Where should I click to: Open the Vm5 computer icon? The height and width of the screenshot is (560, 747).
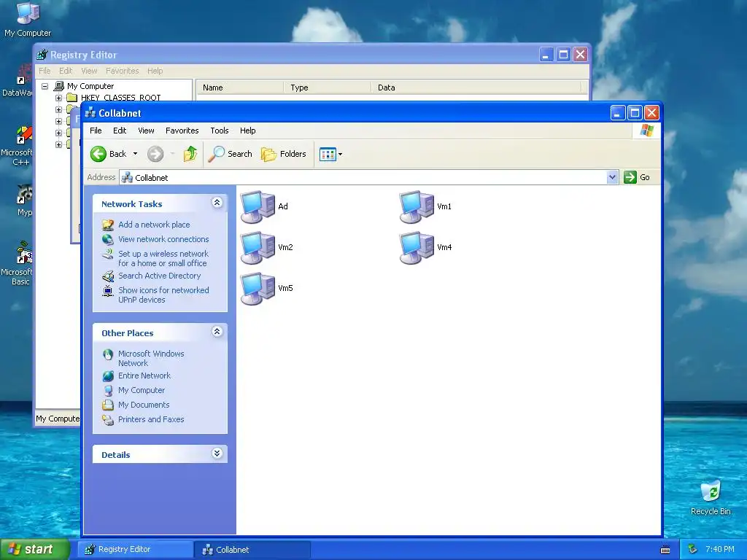pos(258,289)
